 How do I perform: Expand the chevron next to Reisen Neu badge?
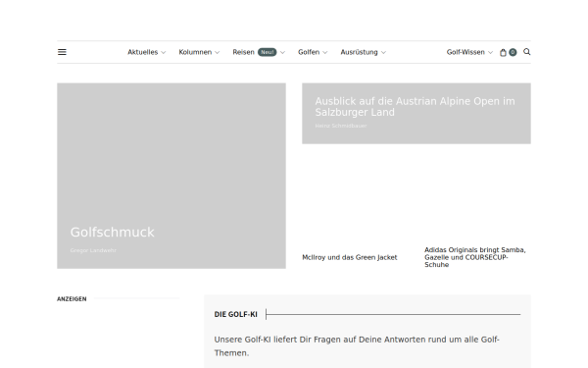283,53
